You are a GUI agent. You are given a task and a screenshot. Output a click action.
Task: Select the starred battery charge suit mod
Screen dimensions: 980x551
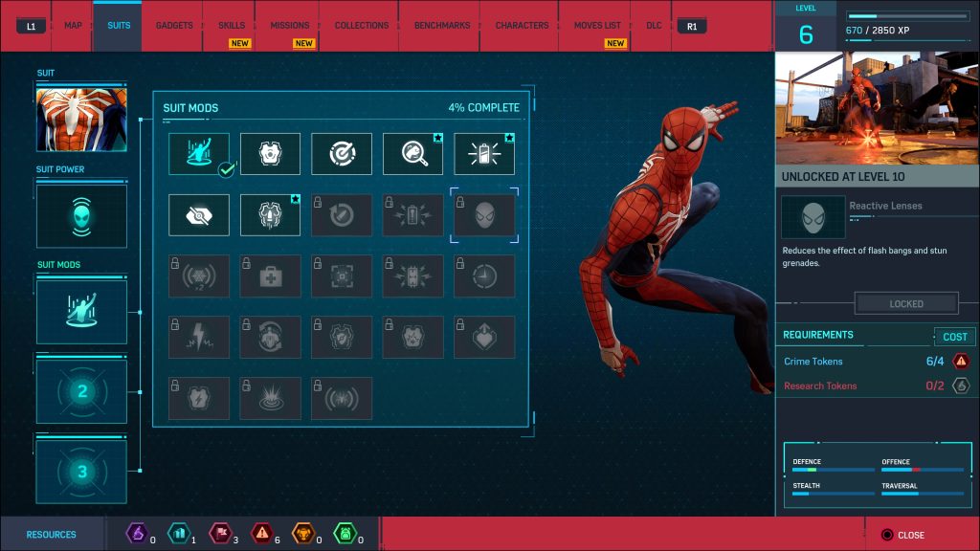(x=484, y=153)
